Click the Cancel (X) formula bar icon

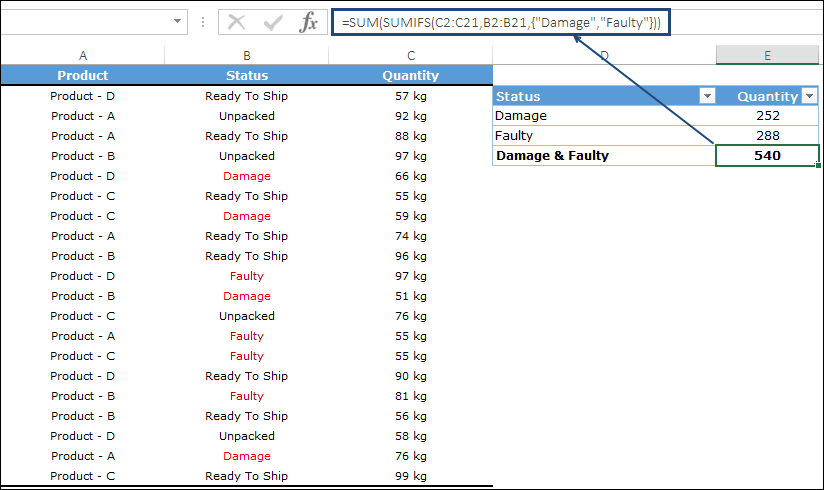pyautogui.click(x=236, y=23)
